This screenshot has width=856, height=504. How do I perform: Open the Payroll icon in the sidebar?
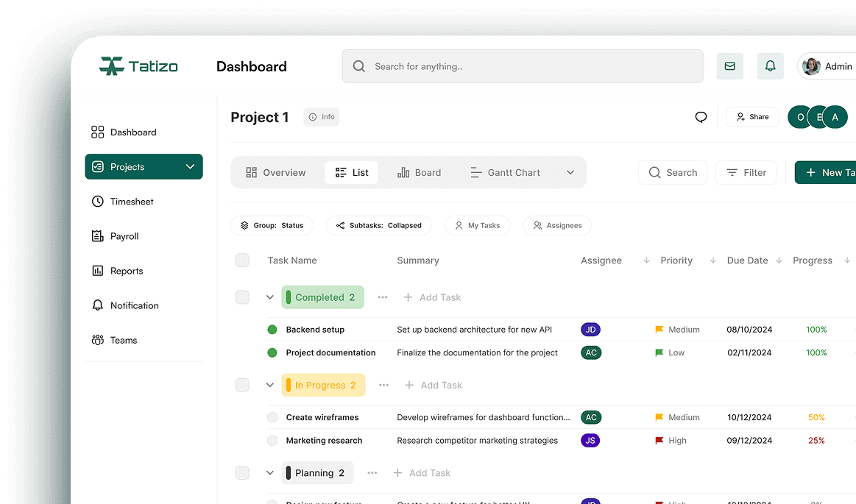[x=97, y=235]
